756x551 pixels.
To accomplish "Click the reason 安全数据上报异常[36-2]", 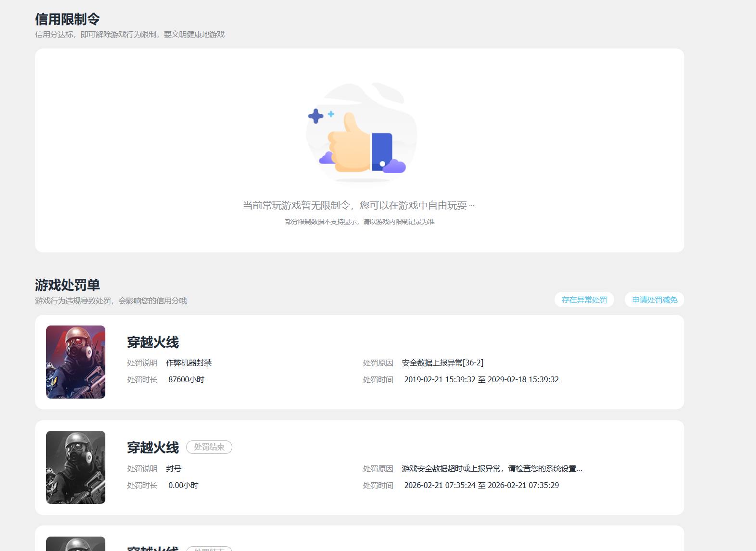I will [x=442, y=363].
